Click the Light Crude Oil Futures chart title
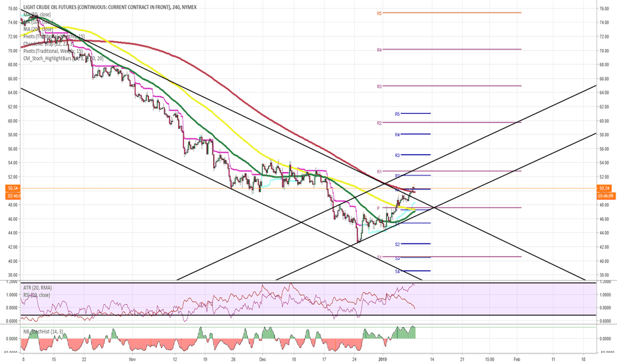This screenshot has width=617, height=364. [x=110, y=7]
